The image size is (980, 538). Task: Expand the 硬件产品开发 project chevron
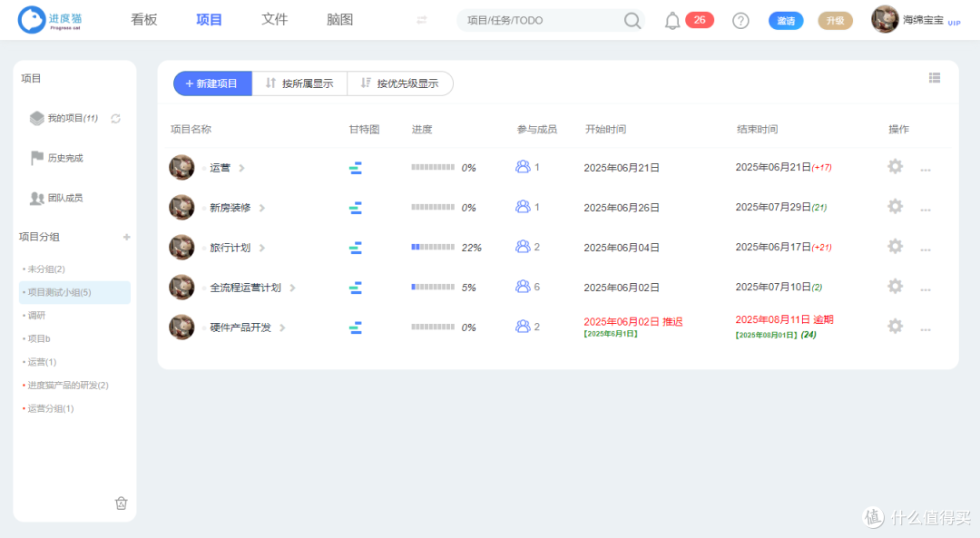tap(282, 328)
